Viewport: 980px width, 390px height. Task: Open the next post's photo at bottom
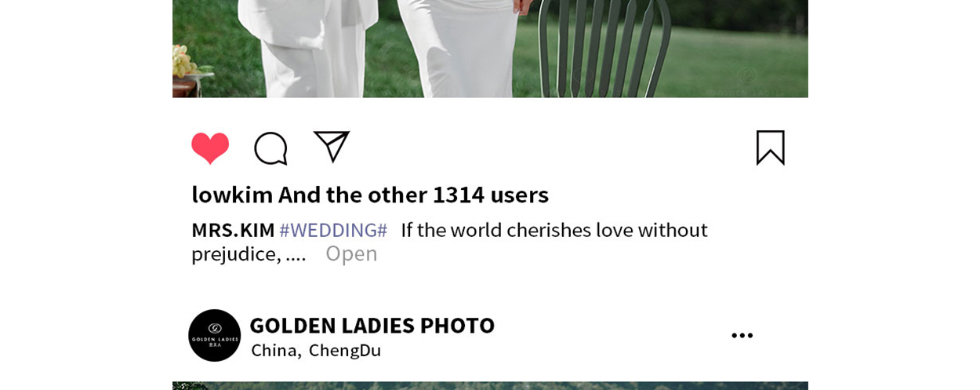coord(490,385)
